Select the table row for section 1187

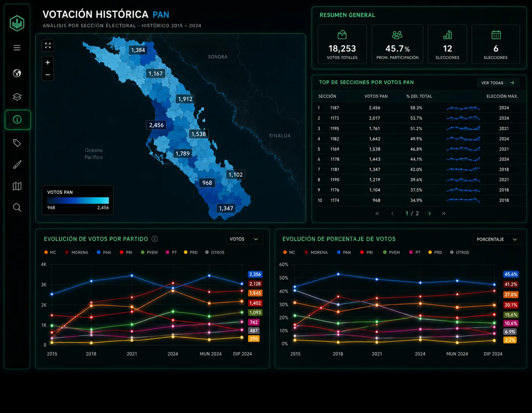click(x=419, y=108)
